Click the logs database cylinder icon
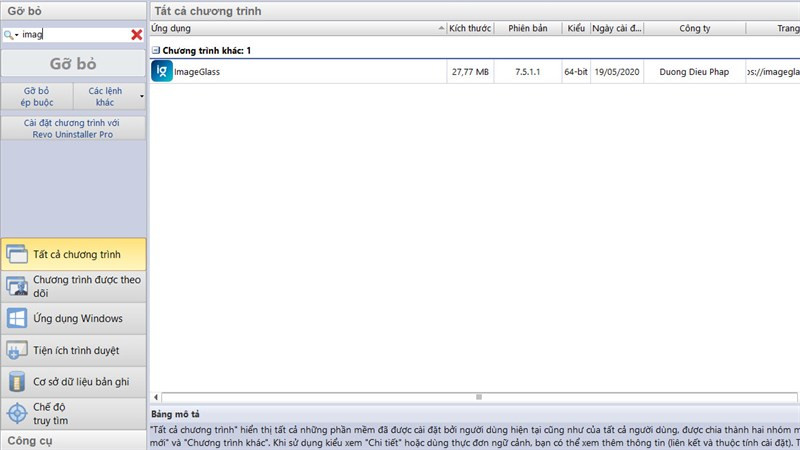This screenshot has width=800, height=450. (17, 382)
